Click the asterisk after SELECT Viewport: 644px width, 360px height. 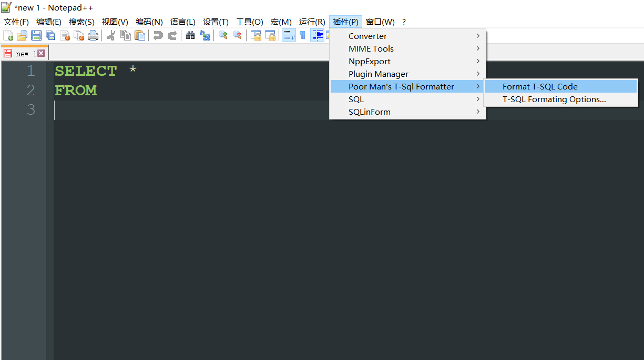point(133,69)
